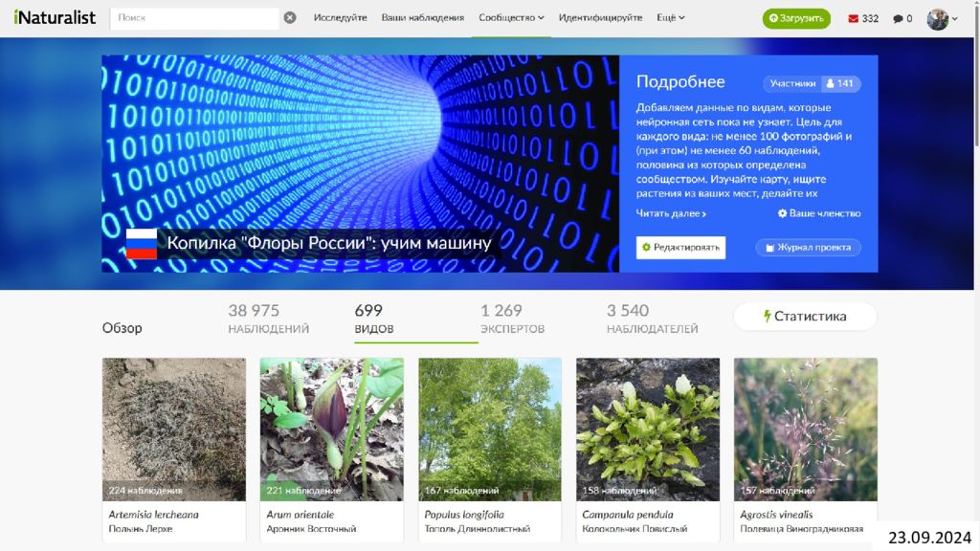
Task: Click the Russian flag project icon
Action: click(x=142, y=244)
